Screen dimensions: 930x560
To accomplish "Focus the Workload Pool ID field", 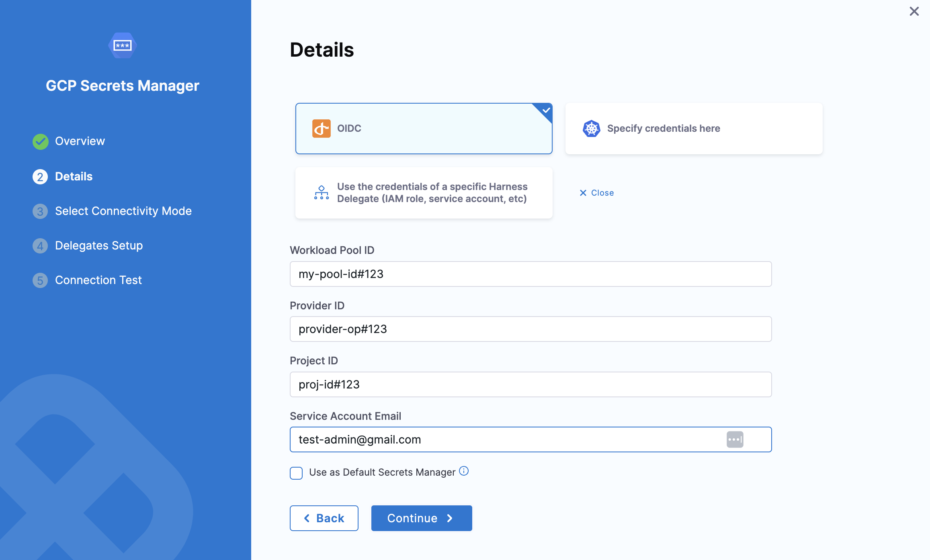I will [531, 274].
